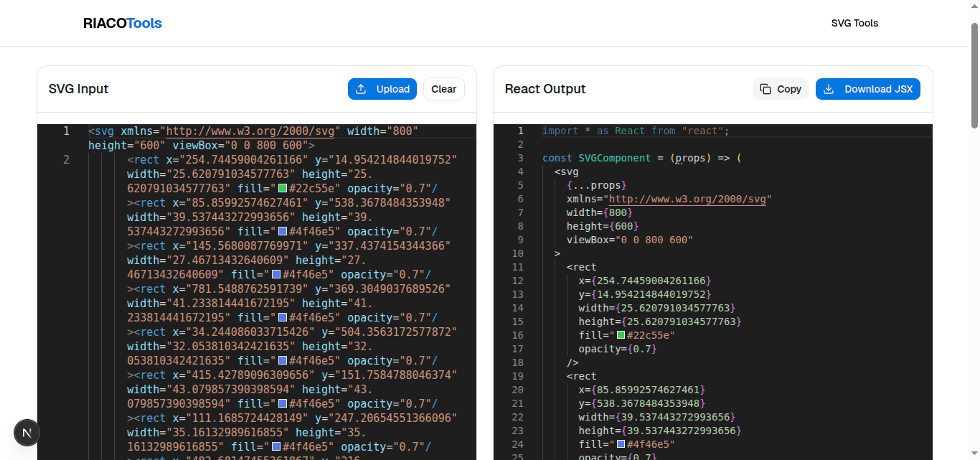Click the RIACOTools logo
The width and height of the screenshot is (980, 460).
click(x=123, y=23)
